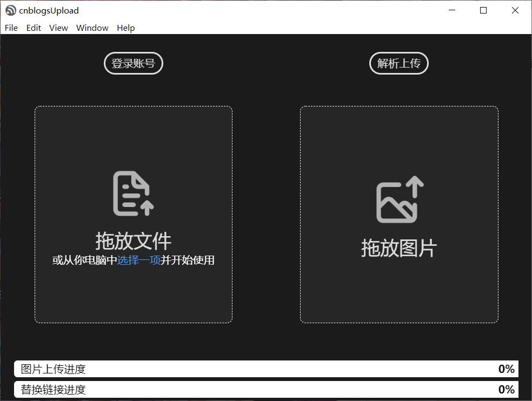This screenshot has height=401, width=532.
Task: Open the File menu
Action: [x=11, y=28]
